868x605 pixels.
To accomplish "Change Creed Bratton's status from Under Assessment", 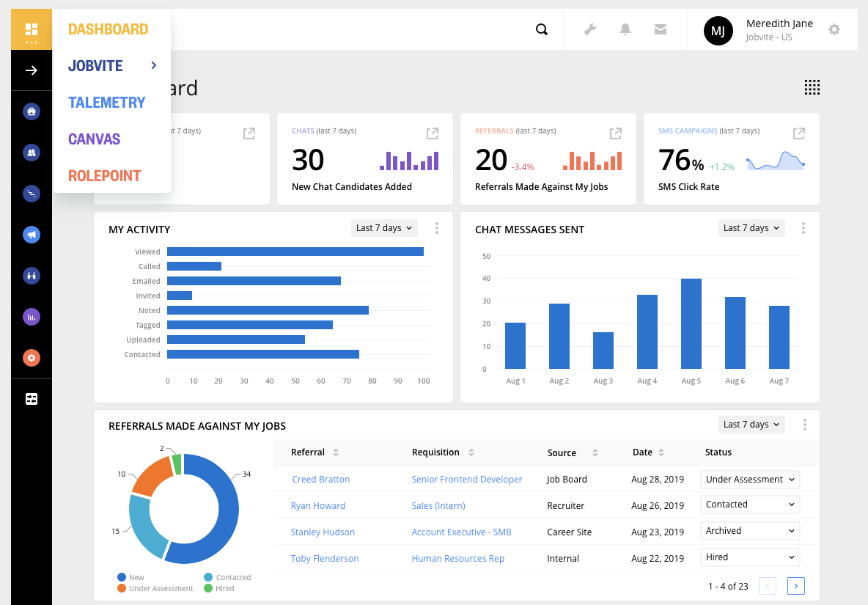I will coord(749,479).
